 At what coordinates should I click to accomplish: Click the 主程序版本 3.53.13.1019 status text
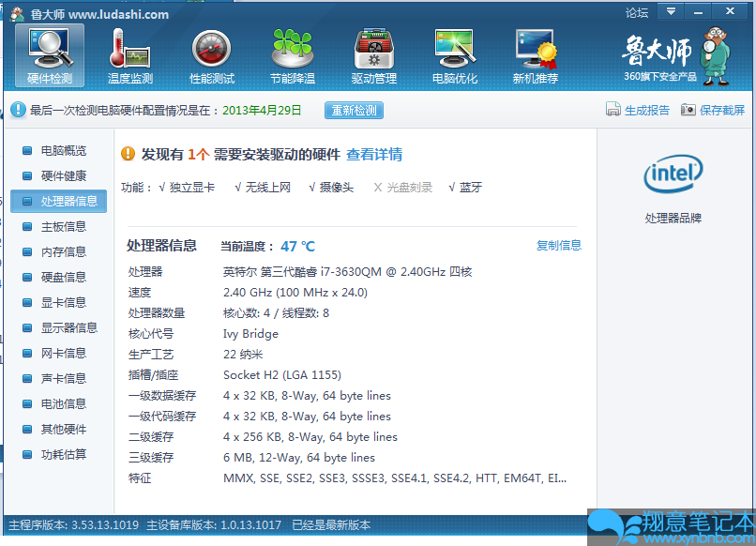point(74,524)
